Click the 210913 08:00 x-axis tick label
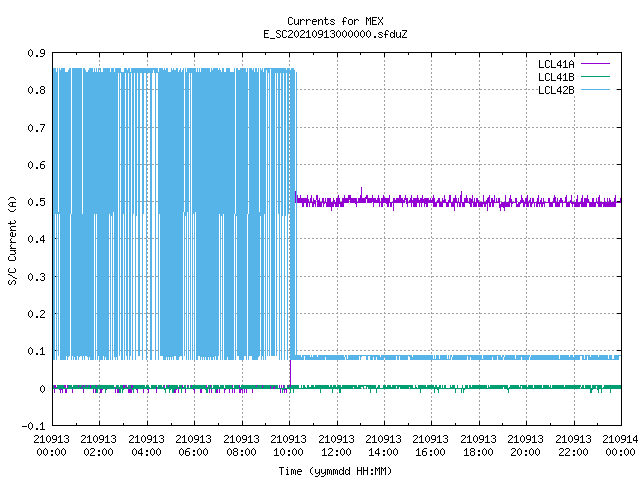Viewport: 640px width, 480px height. coord(241,446)
